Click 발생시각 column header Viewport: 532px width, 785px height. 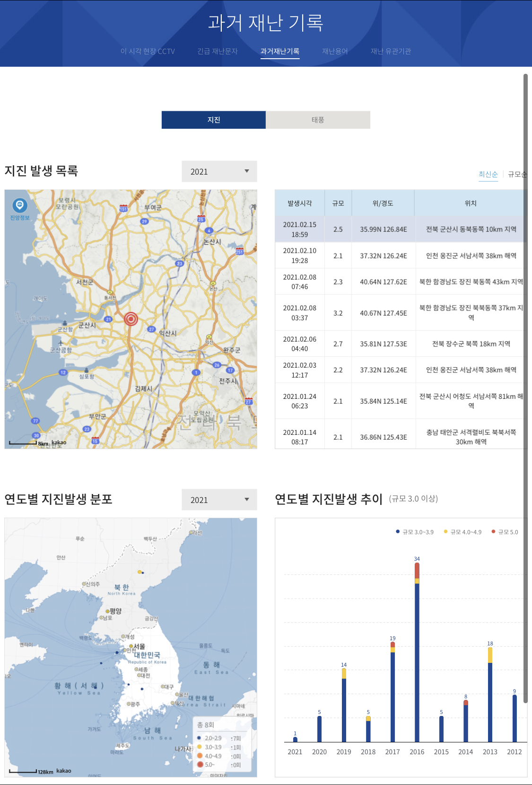(300, 203)
